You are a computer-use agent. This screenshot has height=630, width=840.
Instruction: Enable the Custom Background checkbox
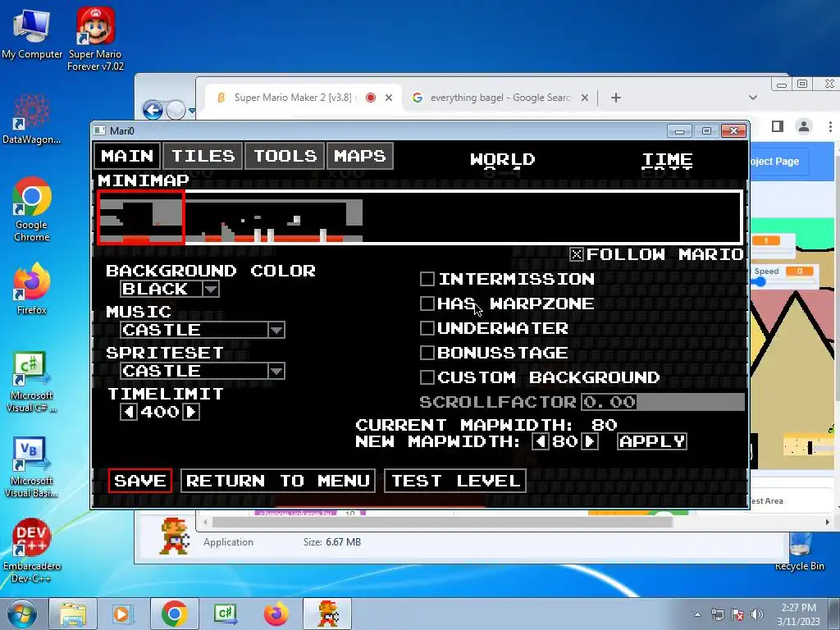[x=427, y=377]
